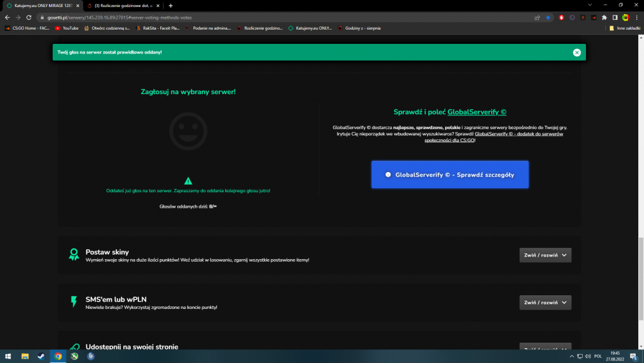This screenshot has width=644, height=363.
Task: Open the network icon in the tray
Action: pyautogui.click(x=580, y=356)
